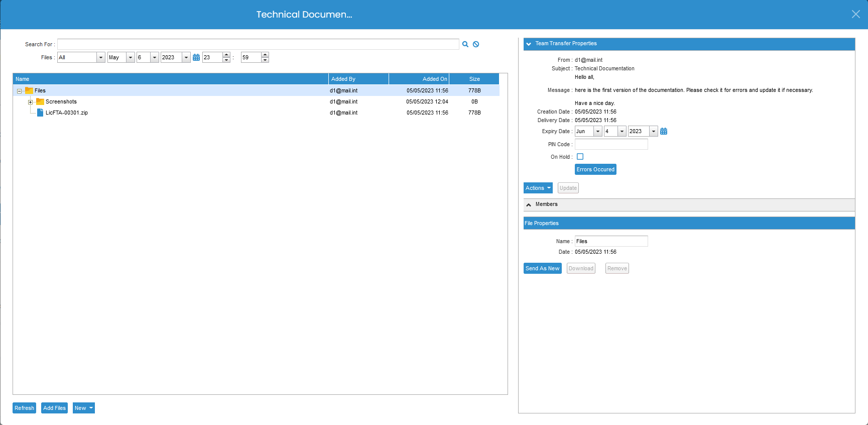Click the LicFTA-00301.zip file icon
Viewport: 868px width, 425px height.
click(x=40, y=113)
